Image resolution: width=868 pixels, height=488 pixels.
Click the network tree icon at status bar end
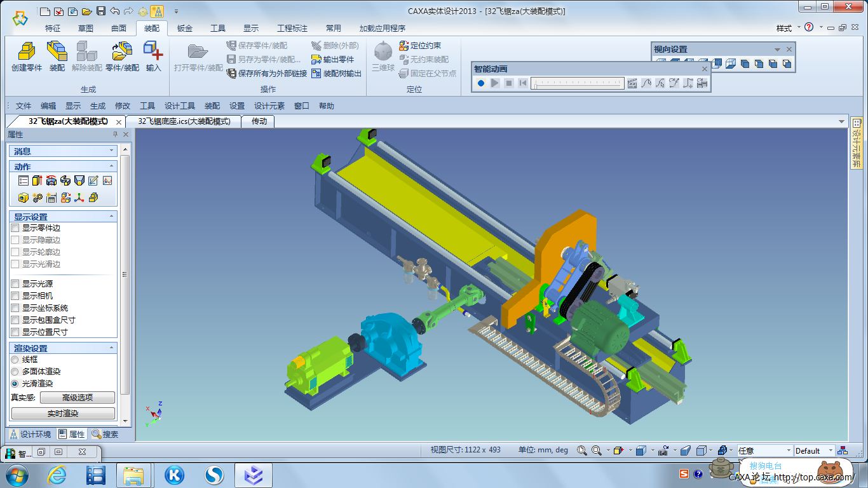(x=843, y=451)
